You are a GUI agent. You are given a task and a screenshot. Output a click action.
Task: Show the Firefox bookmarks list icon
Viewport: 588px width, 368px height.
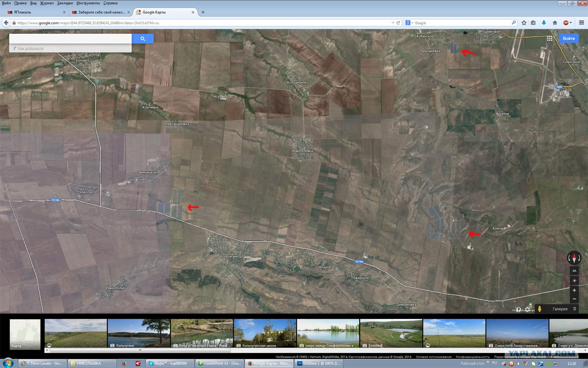pos(533,23)
